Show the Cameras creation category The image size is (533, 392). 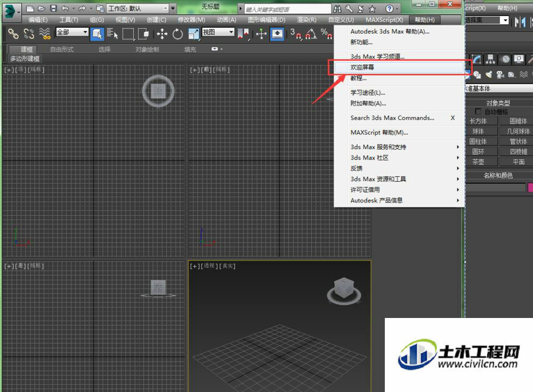[500, 75]
